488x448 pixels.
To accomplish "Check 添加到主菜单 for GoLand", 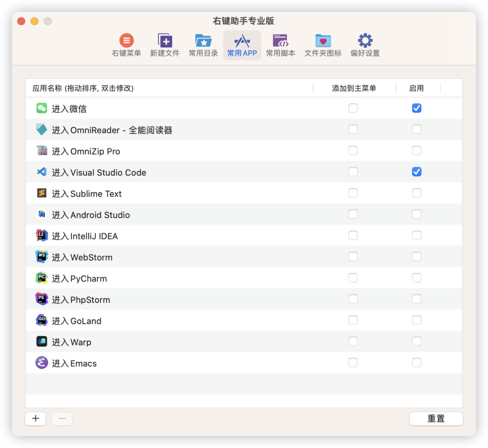I will pos(353,320).
